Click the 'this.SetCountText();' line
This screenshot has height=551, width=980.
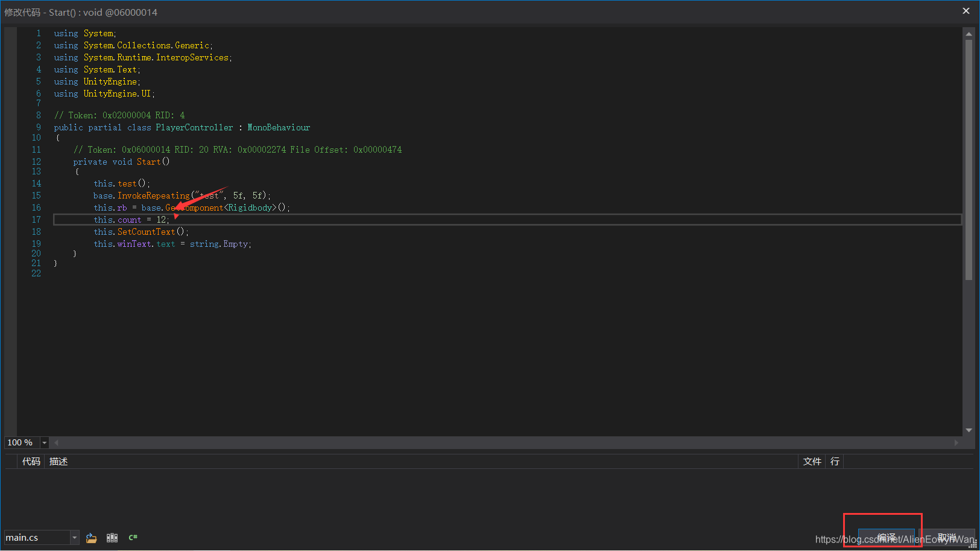coord(141,232)
